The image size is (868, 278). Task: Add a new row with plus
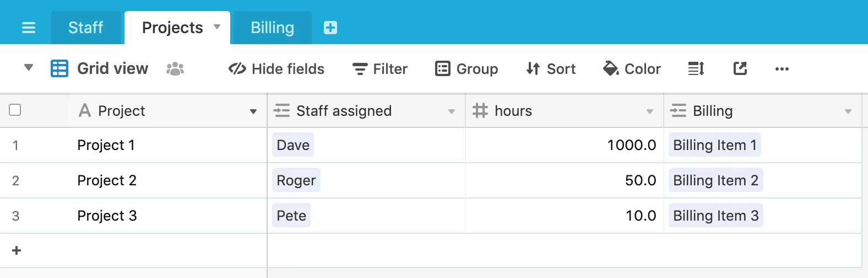pos(17,250)
